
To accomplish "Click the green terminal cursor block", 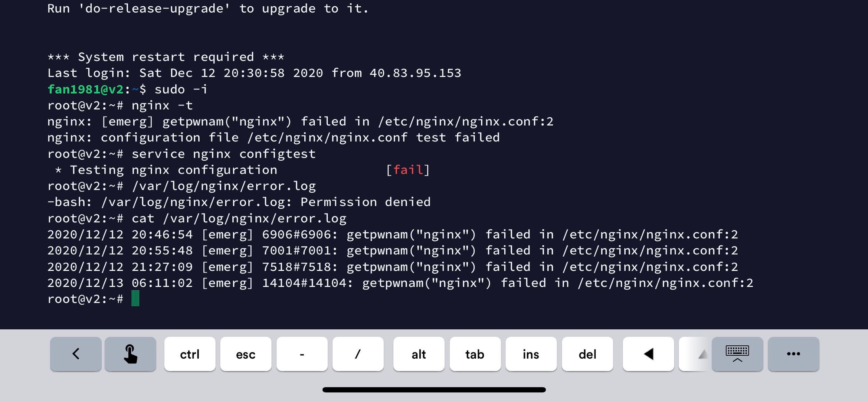I will coord(135,299).
